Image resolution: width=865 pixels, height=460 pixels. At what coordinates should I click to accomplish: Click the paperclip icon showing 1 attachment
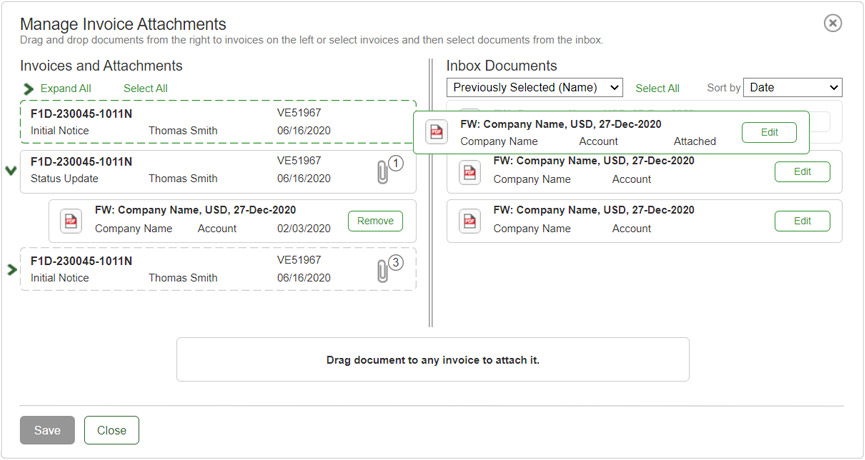[x=383, y=171]
